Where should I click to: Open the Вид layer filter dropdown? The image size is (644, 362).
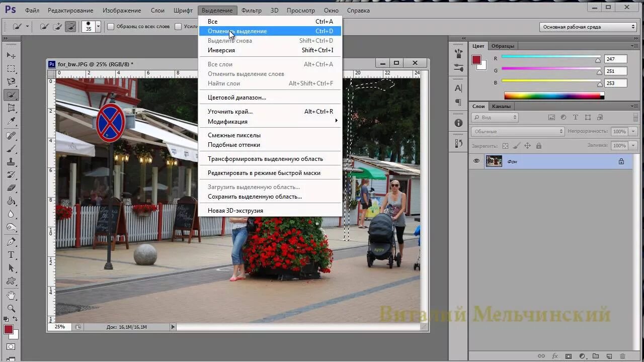point(495,117)
